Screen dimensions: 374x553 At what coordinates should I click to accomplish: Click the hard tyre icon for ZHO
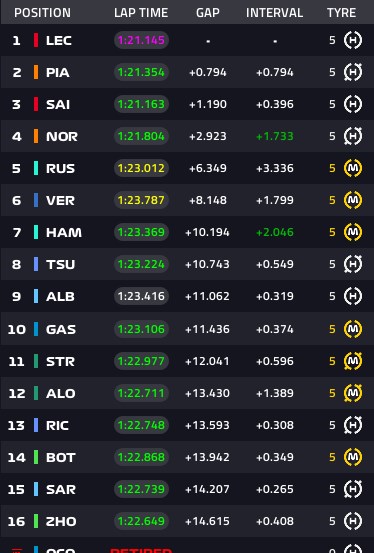pyautogui.click(x=353, y=521)
